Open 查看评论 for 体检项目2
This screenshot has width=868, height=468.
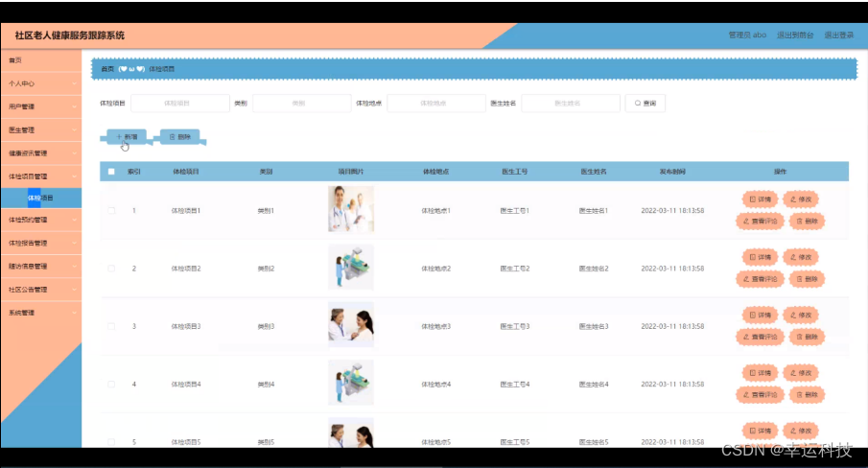pos(760,279)
